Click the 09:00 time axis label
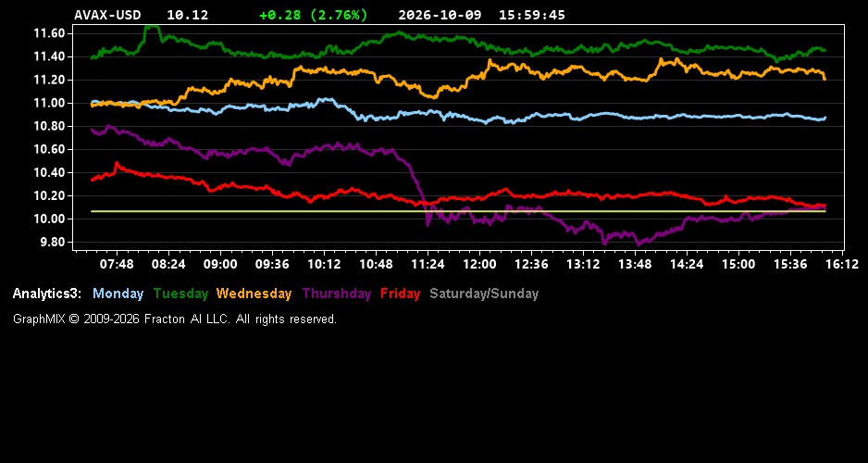Image resolution: width=868 pixels, height=463 pixels. (220, 265)
